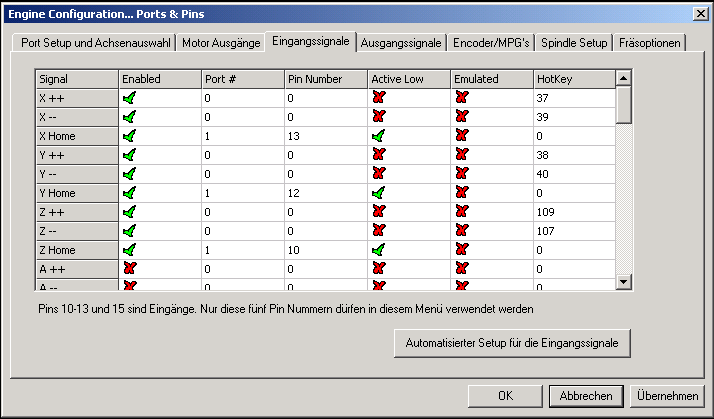This screenshot has height=419, width=714.
Task: Open the Spindle Setup tab
Action: click(574, 43)
